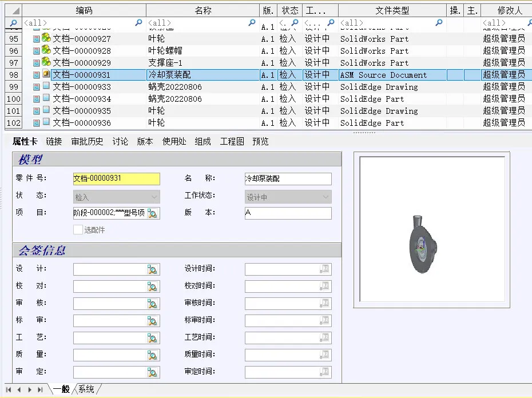
Task: Click the 名称 input field with 冷却泵装配
Action: pos(288,179)
